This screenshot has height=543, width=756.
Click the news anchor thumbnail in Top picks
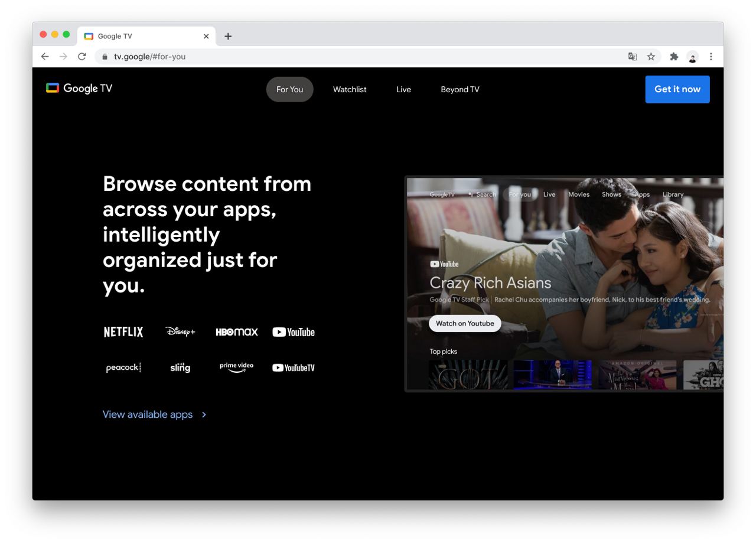click(553, 375)
